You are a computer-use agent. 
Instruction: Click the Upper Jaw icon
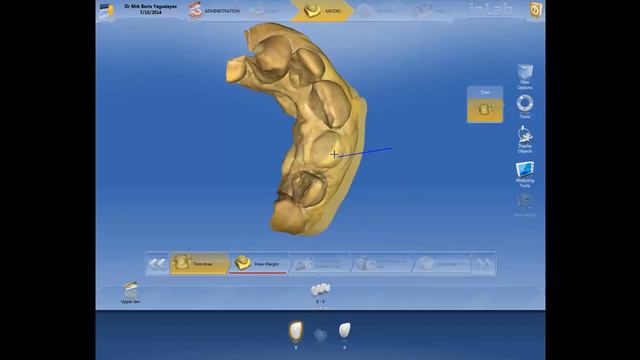130,292
